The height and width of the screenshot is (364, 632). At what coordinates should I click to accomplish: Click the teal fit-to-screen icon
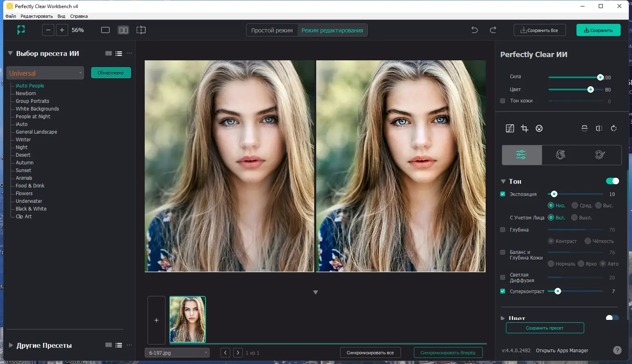coord(21,30)
